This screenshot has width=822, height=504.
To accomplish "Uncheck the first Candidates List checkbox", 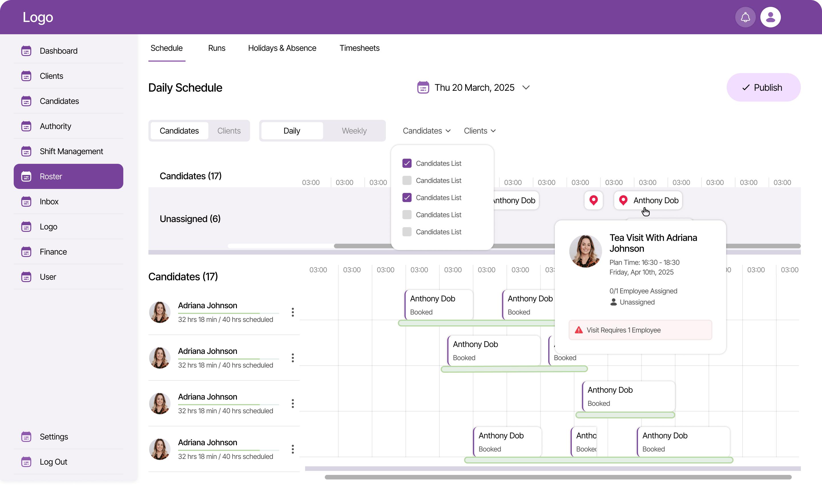I will point(407,163).
